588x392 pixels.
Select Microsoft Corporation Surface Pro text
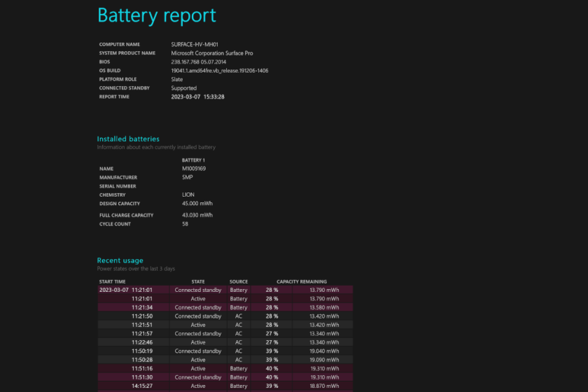pos(212,53)
